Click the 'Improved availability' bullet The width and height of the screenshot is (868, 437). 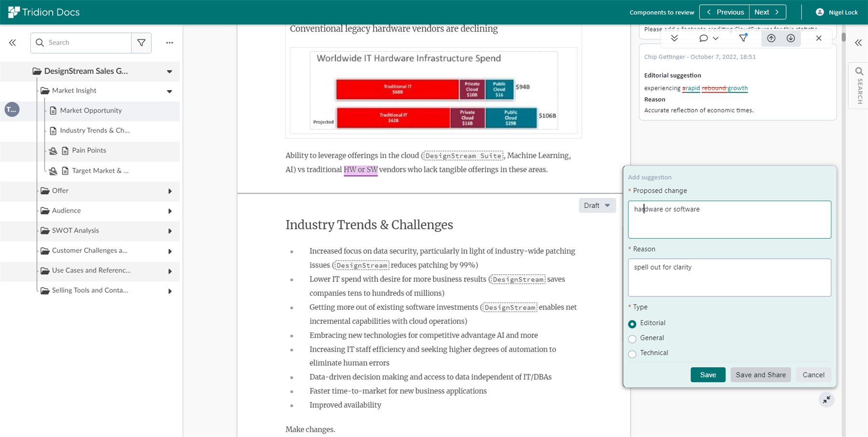345,405
